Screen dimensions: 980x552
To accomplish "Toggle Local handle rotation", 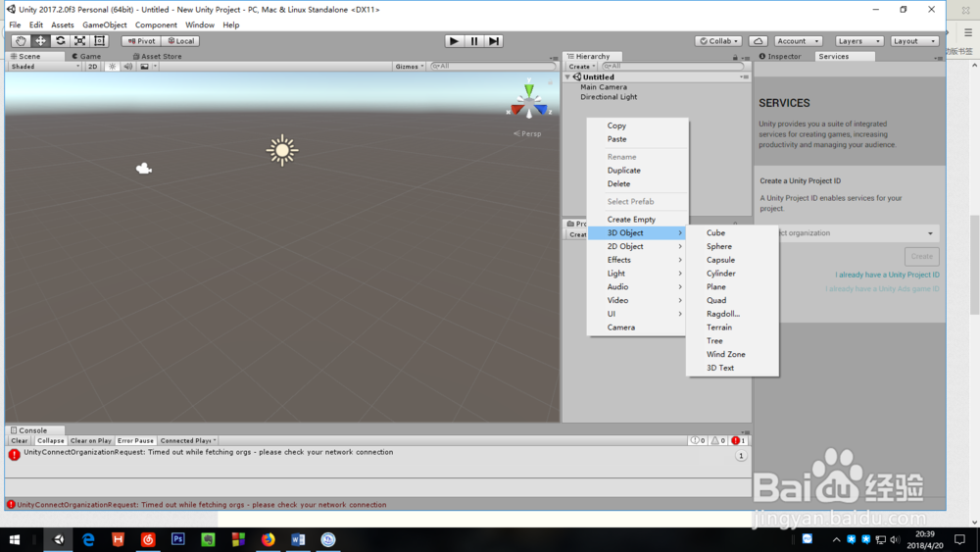I will (x=180, y=40).
